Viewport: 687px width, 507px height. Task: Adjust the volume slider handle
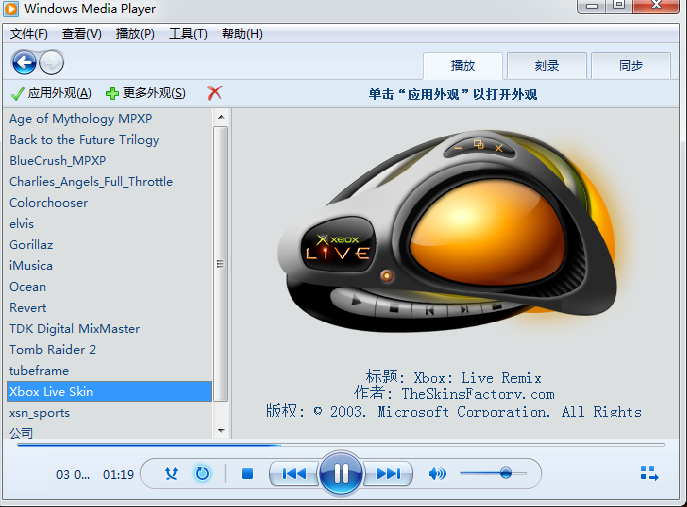coord(506,473)
